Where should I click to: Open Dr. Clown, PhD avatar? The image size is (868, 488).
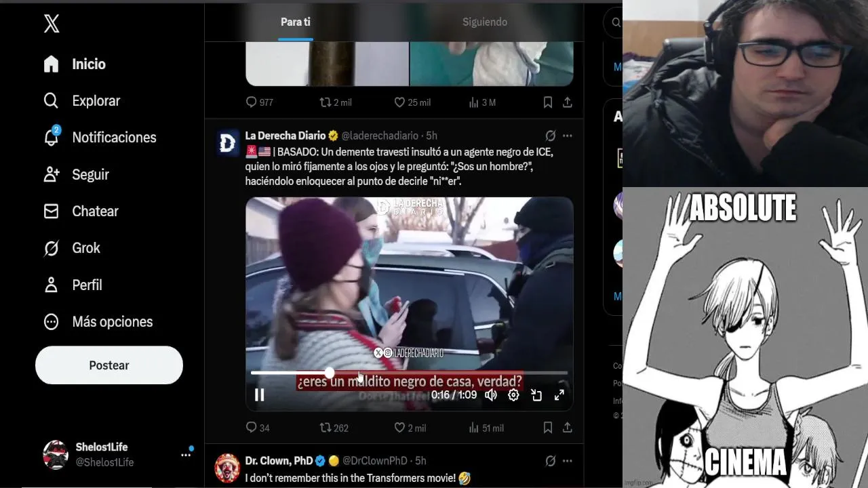(228, 468)
